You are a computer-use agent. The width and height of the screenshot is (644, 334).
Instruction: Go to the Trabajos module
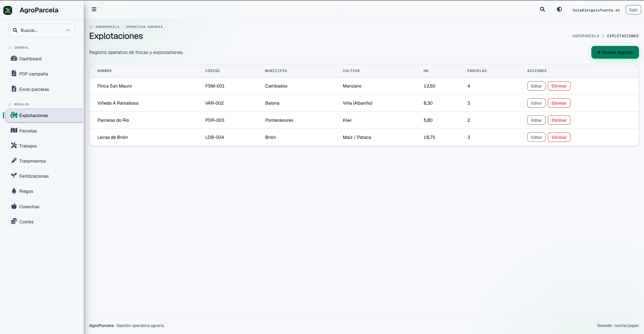tap(44, 146)
